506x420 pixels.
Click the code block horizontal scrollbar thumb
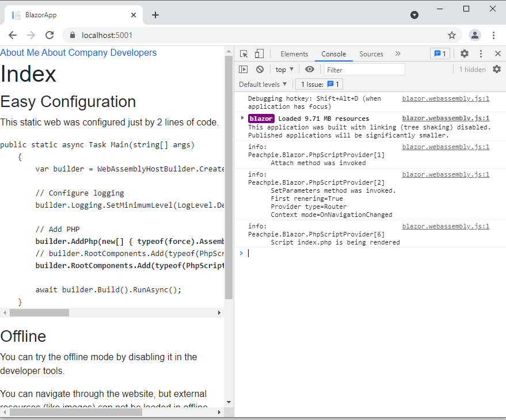(x=39, y=312)
